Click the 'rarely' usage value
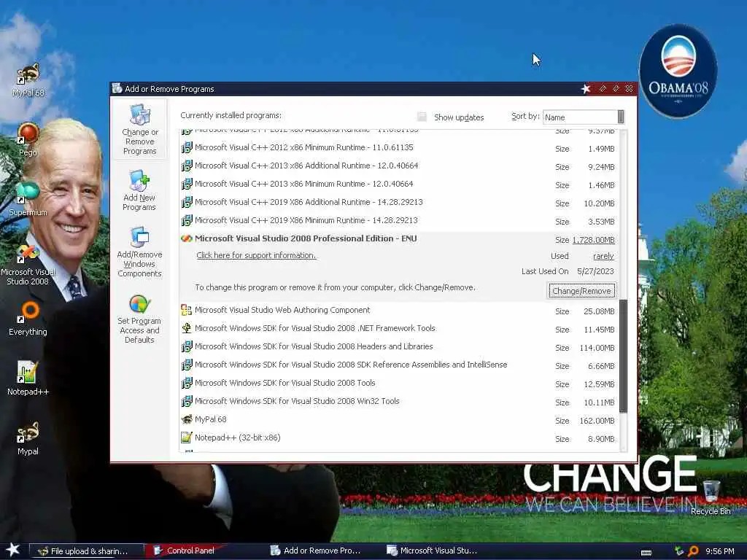Viewport: 747px width, 560px height. [603, 256]
